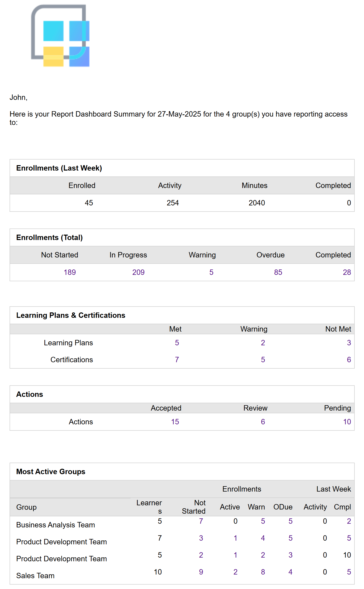Viewport: 364px width, 589px height.
Task: Open Certifications Warning count 5
Action: tap(263, 360)
